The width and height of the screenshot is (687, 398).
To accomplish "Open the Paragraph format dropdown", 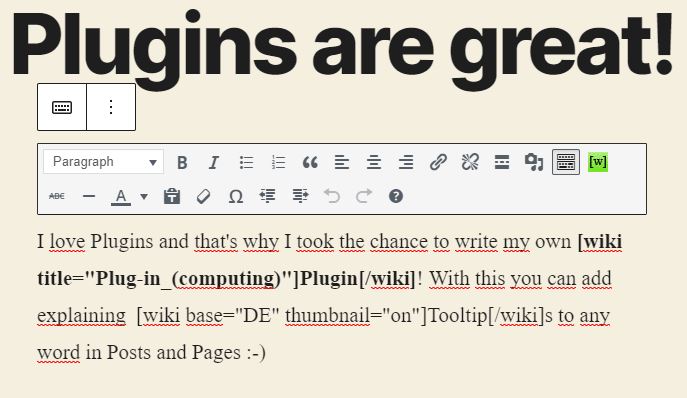I will tap(103, 162).
